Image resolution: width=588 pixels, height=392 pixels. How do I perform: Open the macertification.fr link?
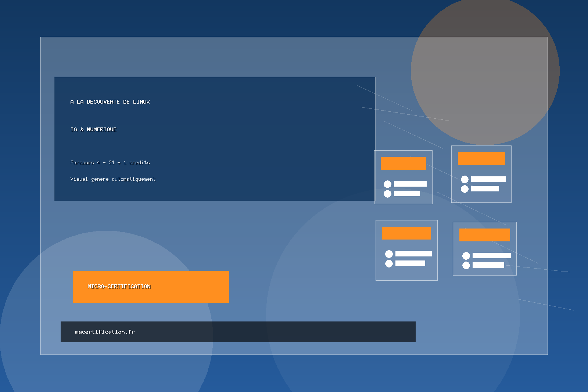click(x=105, y=332)
